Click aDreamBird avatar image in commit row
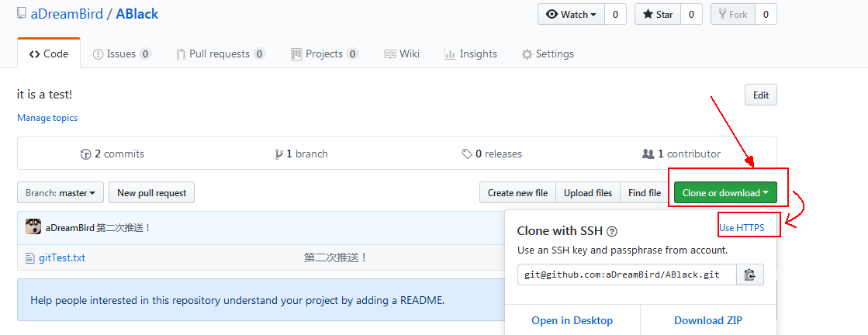Image resolution: width=868 pixels, height=335 pixels. click(33, 227)
